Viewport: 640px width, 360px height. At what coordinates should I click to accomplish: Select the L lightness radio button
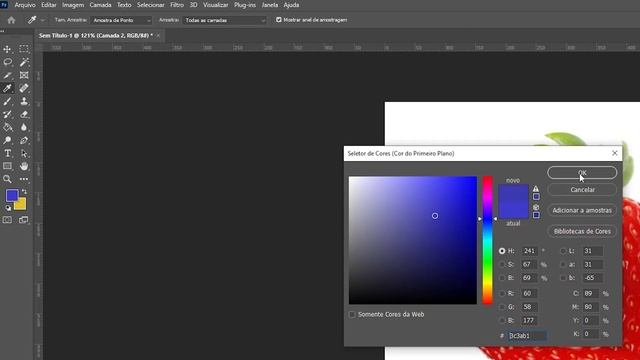tap(563, 251)
